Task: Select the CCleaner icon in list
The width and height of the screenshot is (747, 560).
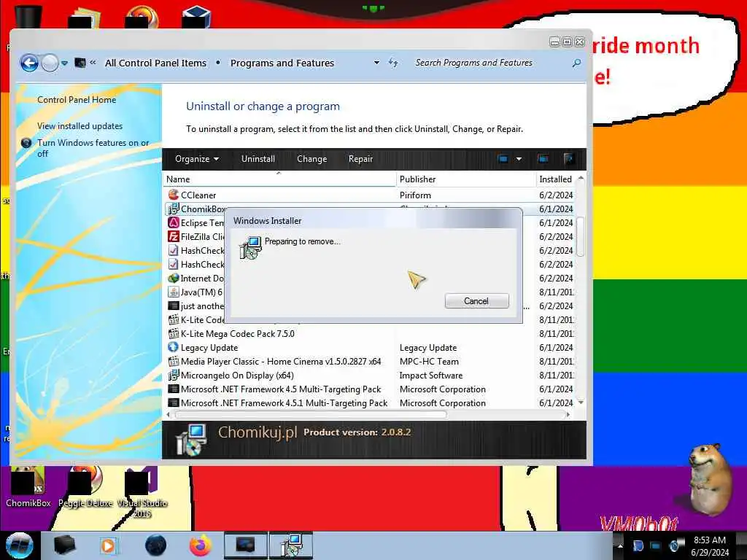Action: point(174,195)
